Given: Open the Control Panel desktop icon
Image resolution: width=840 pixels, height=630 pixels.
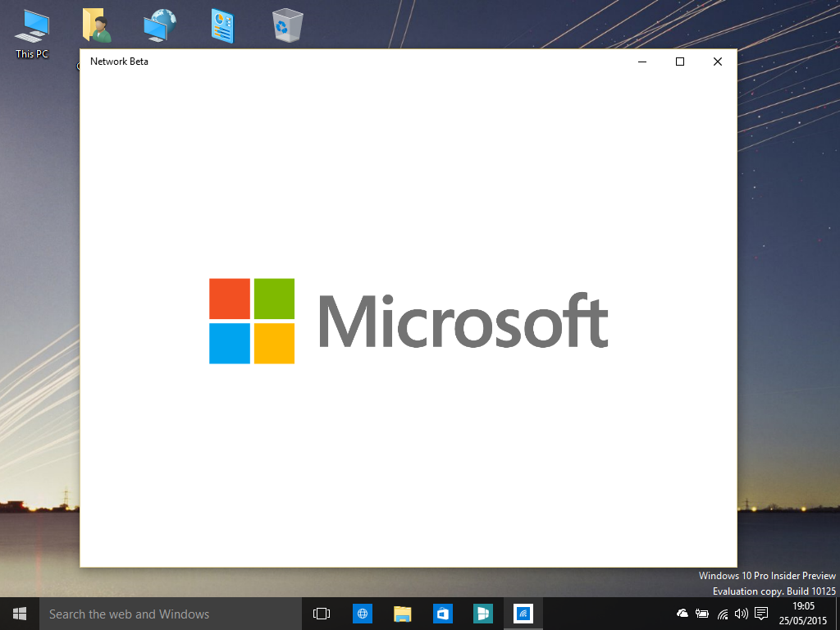Looking at the screenshot, I should point(222,25).
